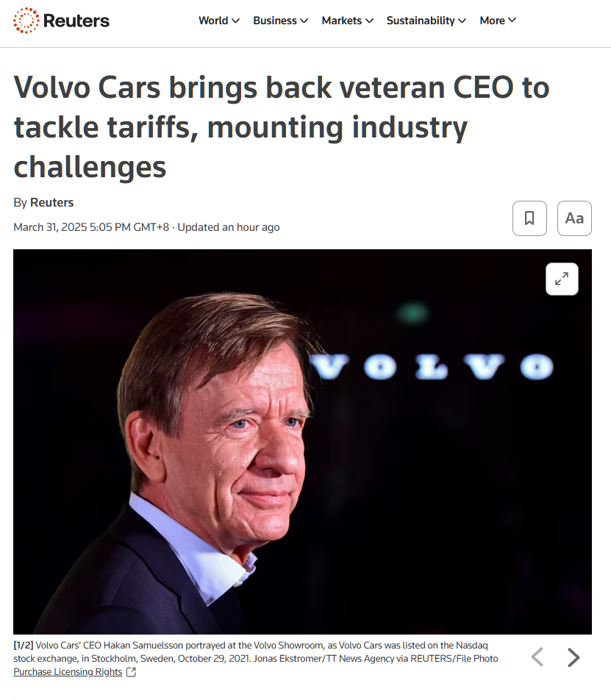Viewport: 611px width, 700px height.
Task: Click the Reuters logo in header
Action: click(62, 21)
